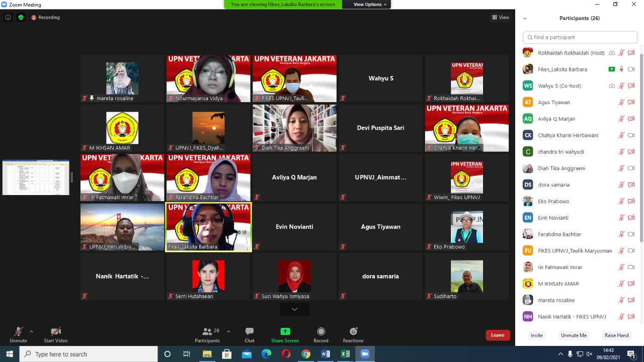This screenshot has width=644, height=362.
Task: Collapse the Participants panel chevron
Action: point(525,19)
